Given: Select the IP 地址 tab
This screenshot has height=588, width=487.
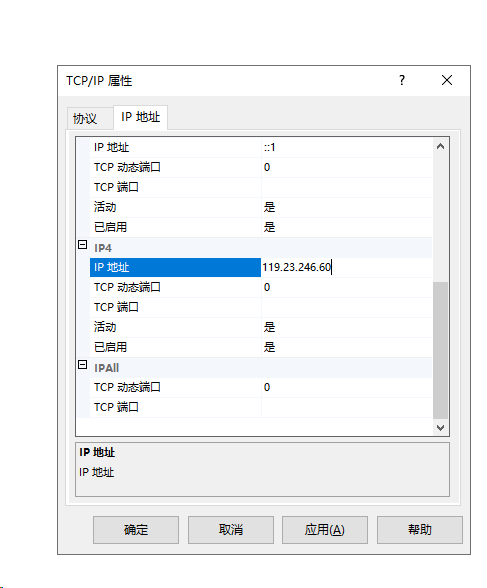Looking at the screenshot, I should [141, 117].
